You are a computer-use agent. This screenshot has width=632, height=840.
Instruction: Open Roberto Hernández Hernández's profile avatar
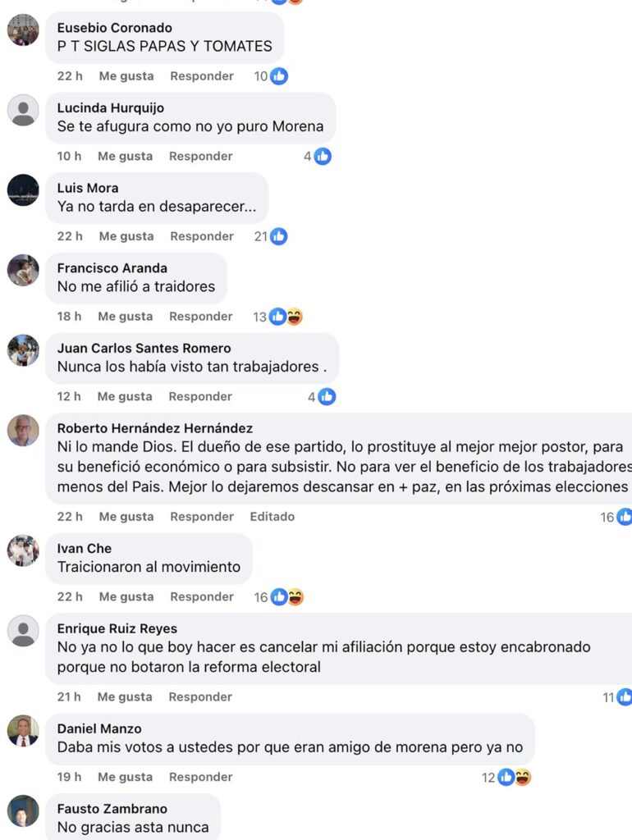point(23,430)
